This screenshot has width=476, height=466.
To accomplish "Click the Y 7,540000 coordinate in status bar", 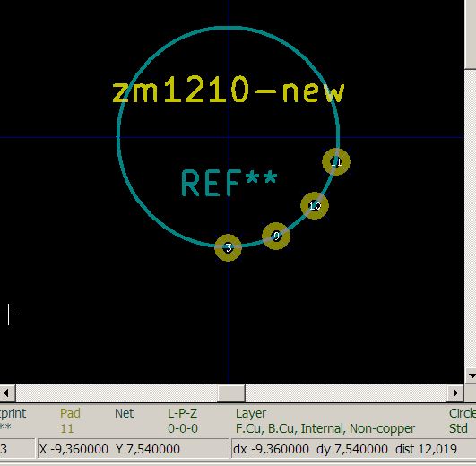I will [148, 449].
